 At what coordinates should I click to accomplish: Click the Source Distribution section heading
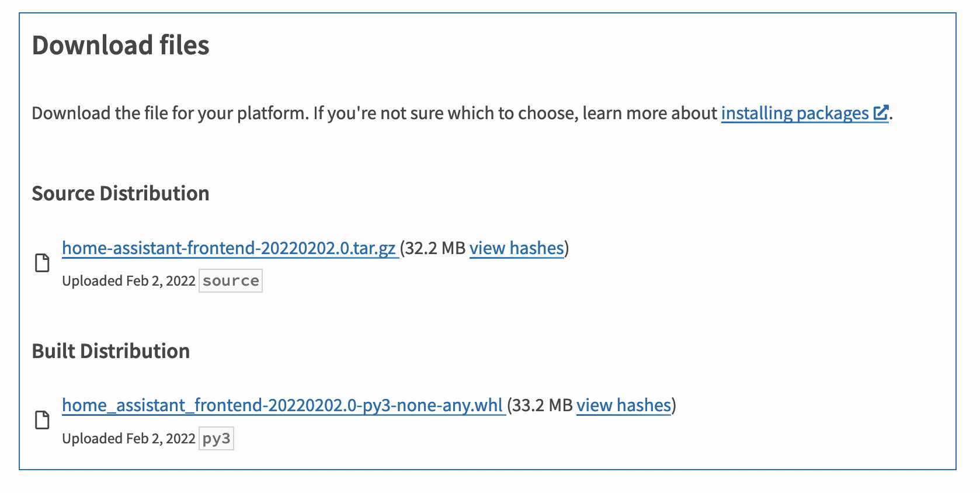(121, 193)
